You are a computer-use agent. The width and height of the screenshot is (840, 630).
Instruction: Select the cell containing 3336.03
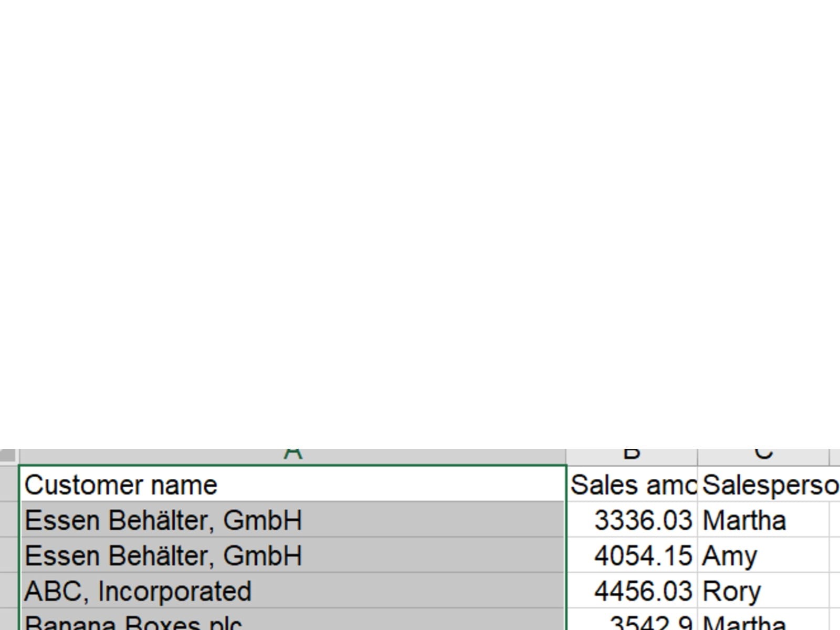click(632, 520)
